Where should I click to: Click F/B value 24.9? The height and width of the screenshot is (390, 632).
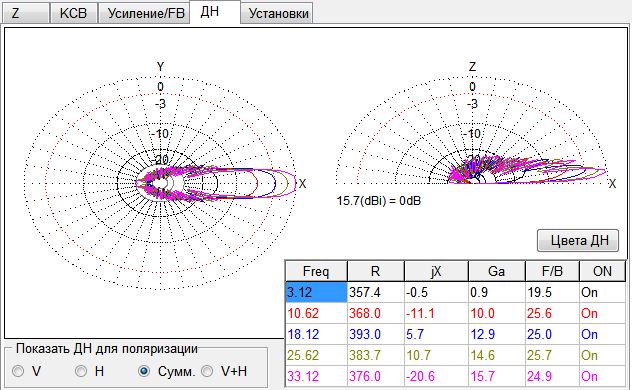552,376
